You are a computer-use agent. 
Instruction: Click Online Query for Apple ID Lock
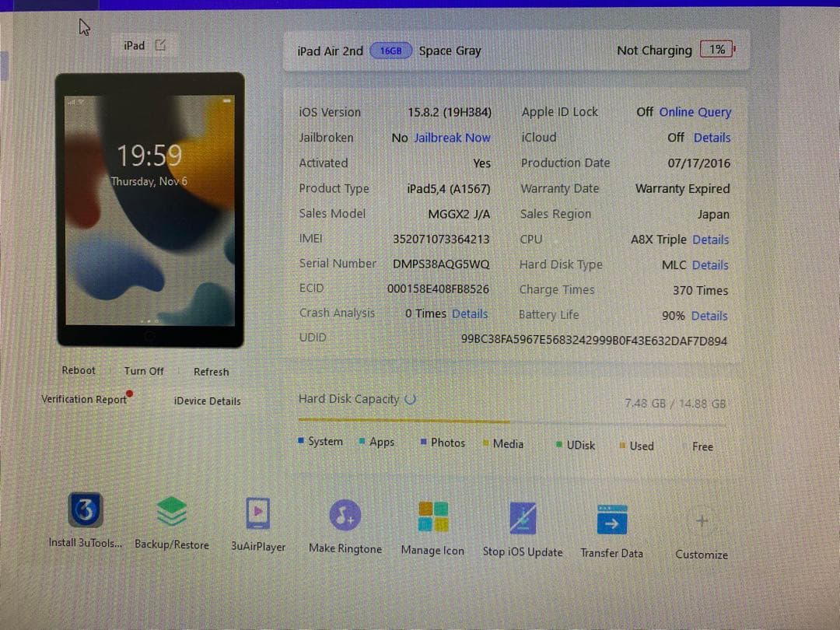pos(695,112)
